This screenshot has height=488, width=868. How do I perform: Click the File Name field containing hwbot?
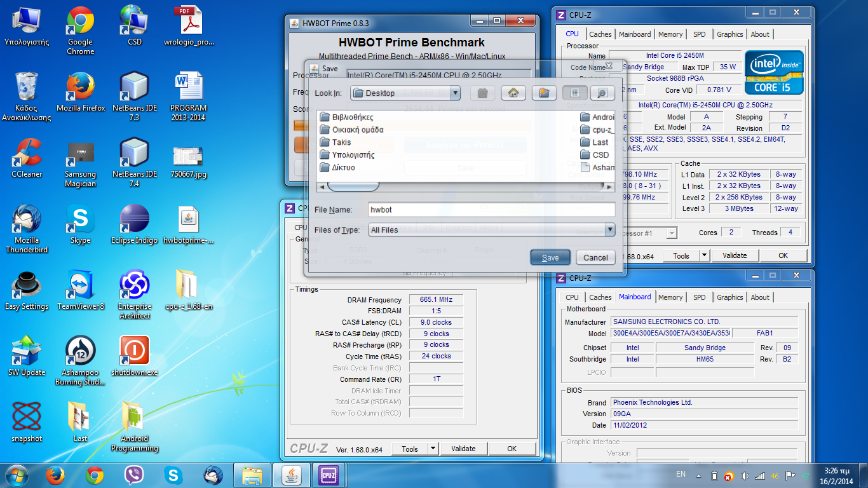[x=491, y=209]
